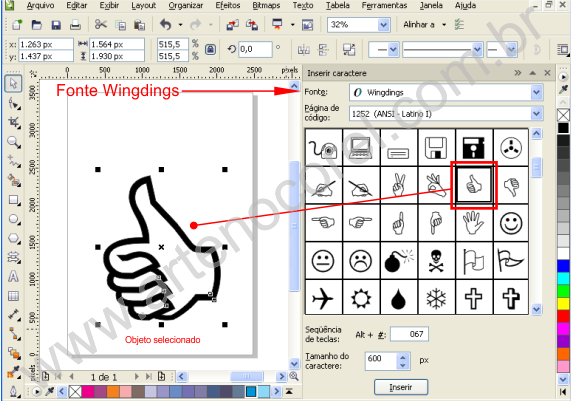
Task: Click the rotation angle field
Action: [255, 49]
